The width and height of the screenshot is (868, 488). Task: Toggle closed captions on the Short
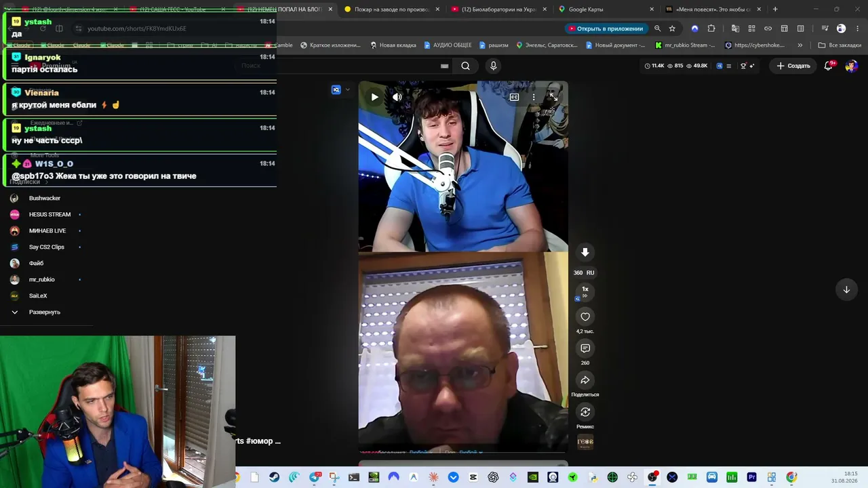(x=514, y=97)
